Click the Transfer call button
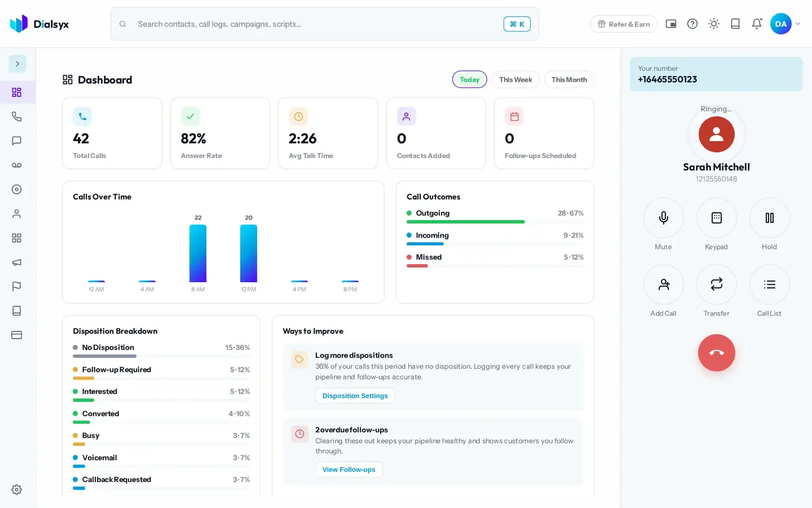The width and height of the screenshot is (812, 508). 717,284
